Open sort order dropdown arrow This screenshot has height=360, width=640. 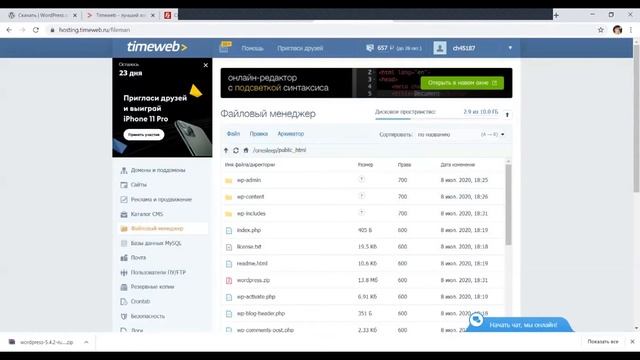(502, 134)
